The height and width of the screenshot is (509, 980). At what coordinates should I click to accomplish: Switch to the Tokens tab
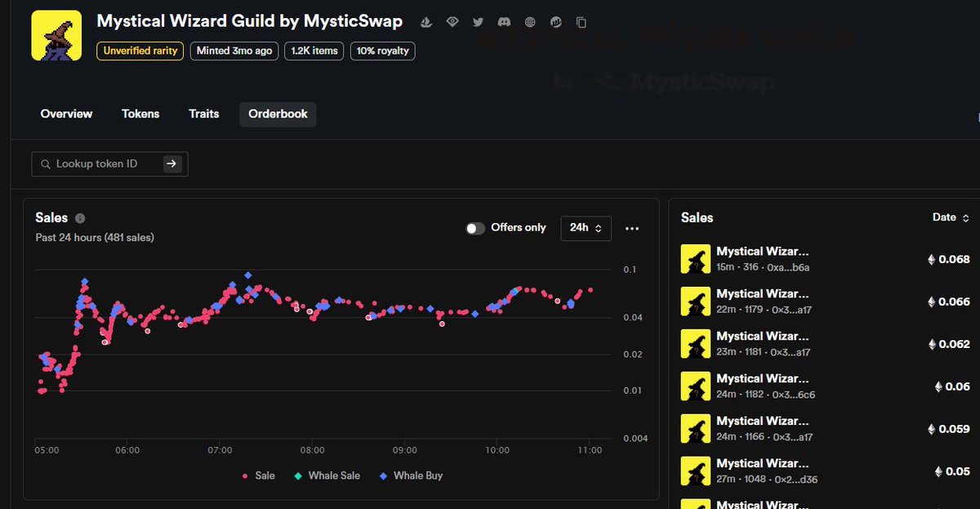click(x=140, y=114)
